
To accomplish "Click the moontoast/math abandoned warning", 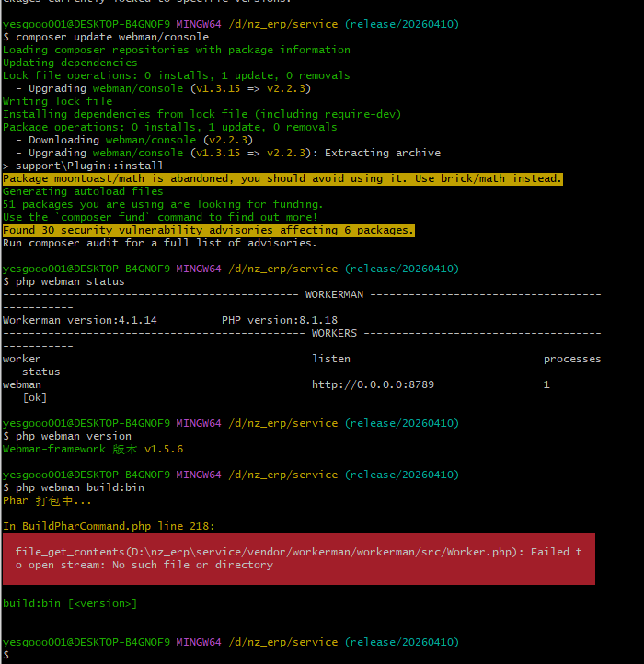I will tap(282, 178).
